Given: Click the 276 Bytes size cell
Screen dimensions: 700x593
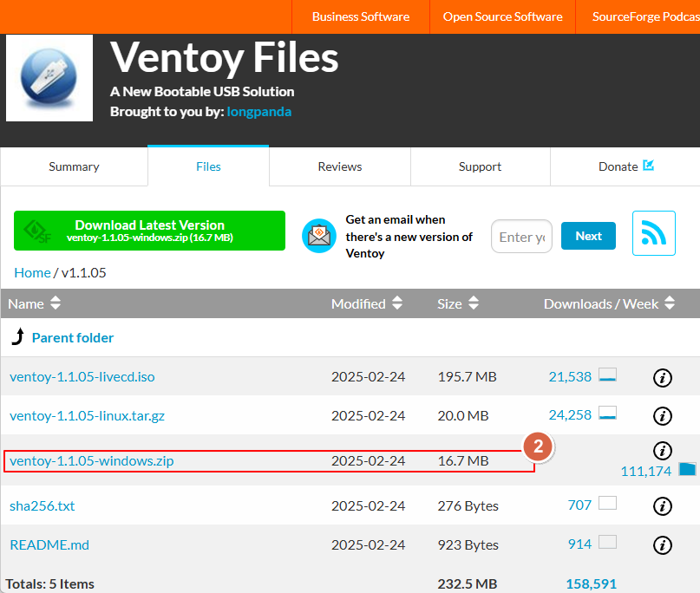Looking at the screenshot, I should (x=468, y=506).
